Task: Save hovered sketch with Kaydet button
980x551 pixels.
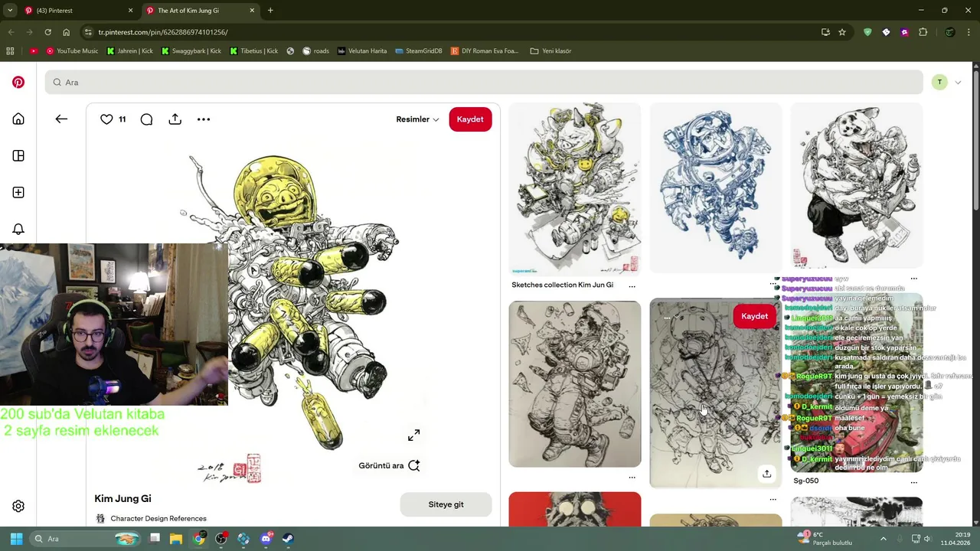Action: (754, 316)
